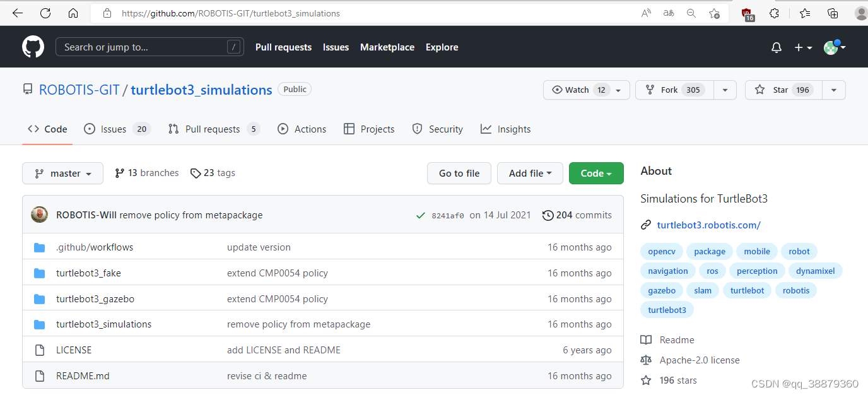Click the browser address bar URL

coord(230,13)
